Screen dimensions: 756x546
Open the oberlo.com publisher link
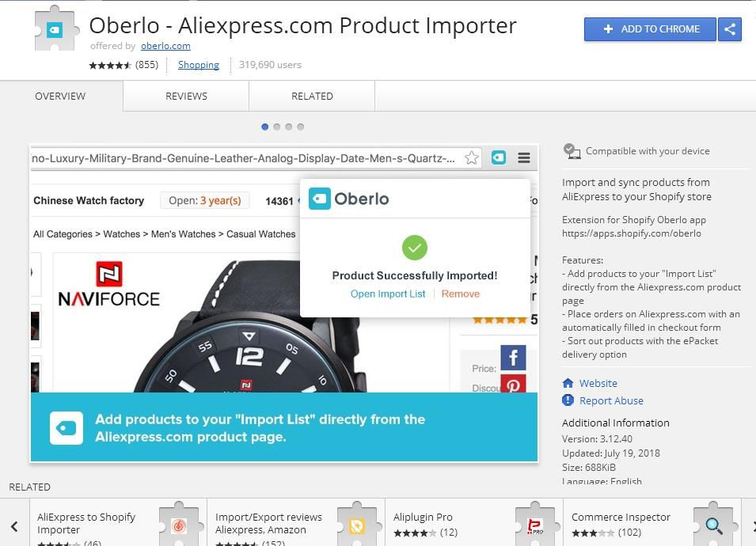[x=165, y=46]
